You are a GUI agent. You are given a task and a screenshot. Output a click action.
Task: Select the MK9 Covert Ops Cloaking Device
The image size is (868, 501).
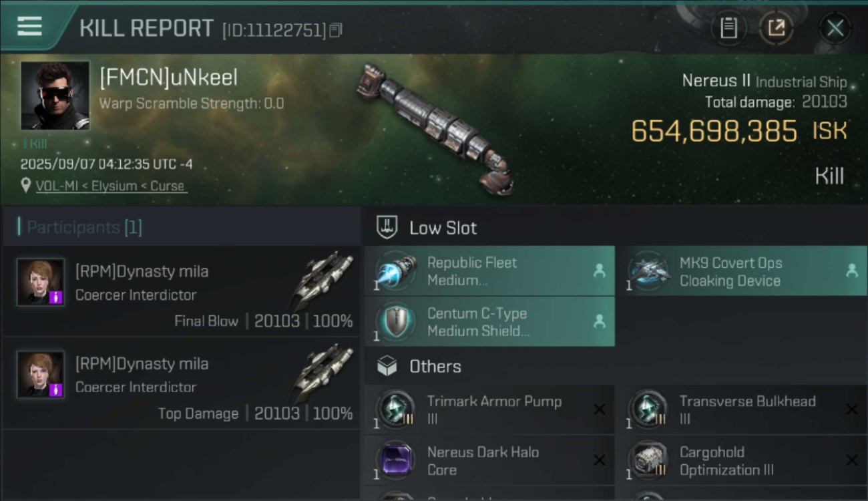(745, 271)
